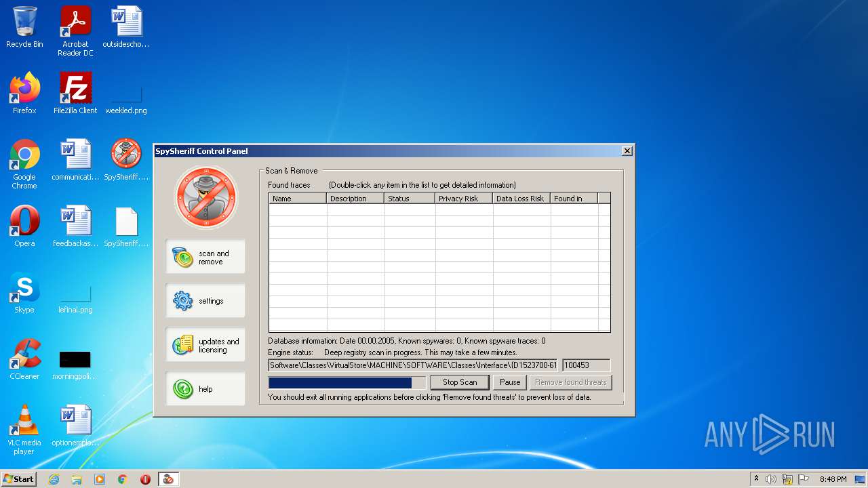
Task: Click Chrome icon in the taskbar
Action: point(123,479)
